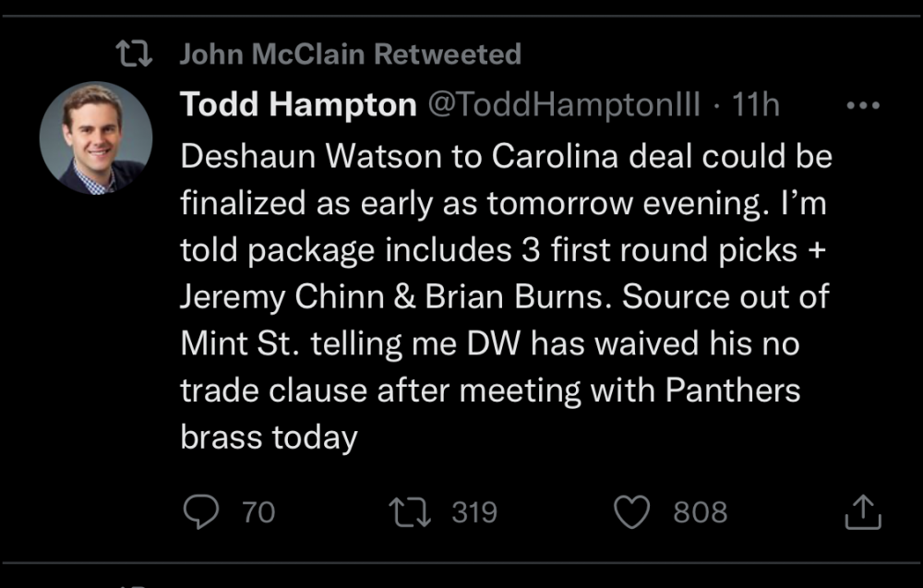Click the 11h tweet timestamp
Viewport: 923px width, 588px height.
[x=754, y=105]
